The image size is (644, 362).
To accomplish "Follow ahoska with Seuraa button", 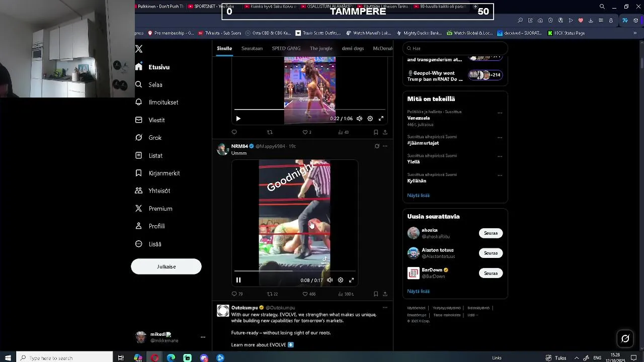I will [x=491, y=233].
